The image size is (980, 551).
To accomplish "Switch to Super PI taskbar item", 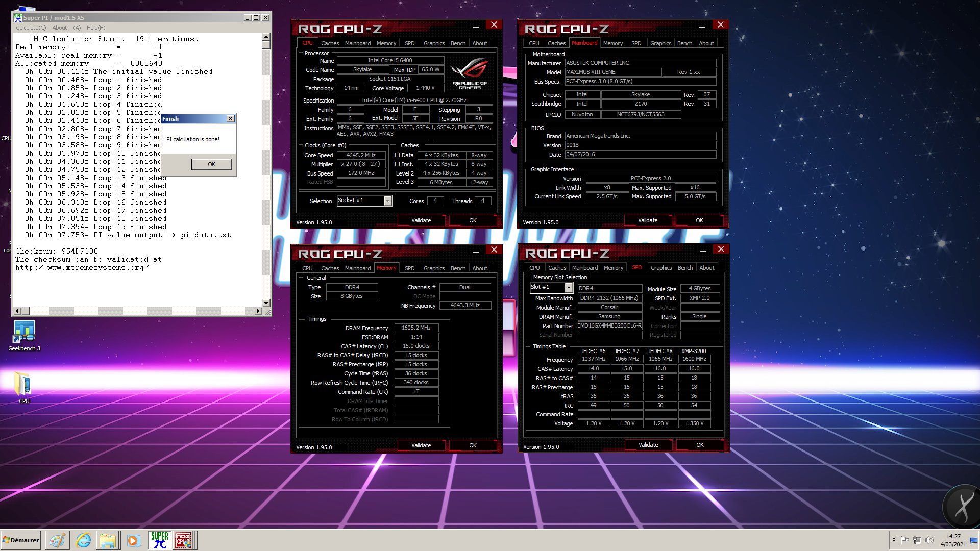I will [159, 540].
